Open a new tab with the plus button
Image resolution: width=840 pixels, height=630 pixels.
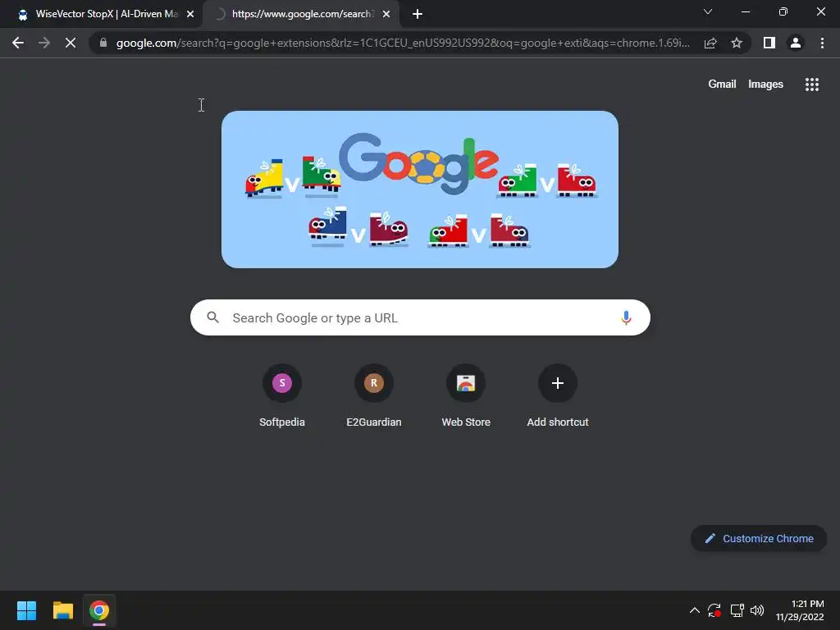(x=418, y=14)
